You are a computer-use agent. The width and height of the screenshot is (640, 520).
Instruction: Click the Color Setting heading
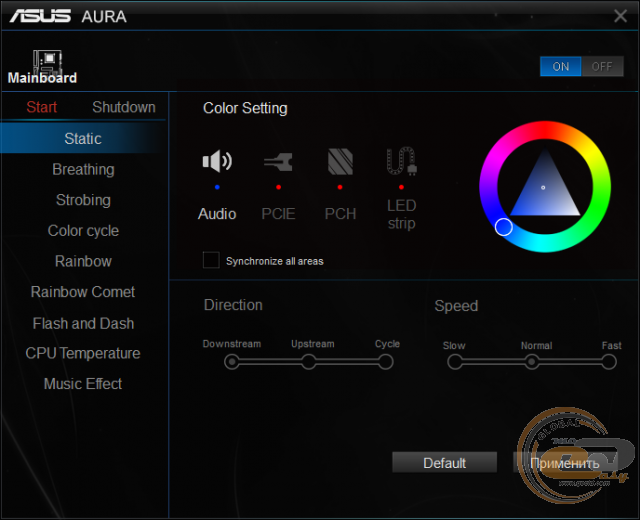click(245, 109)
